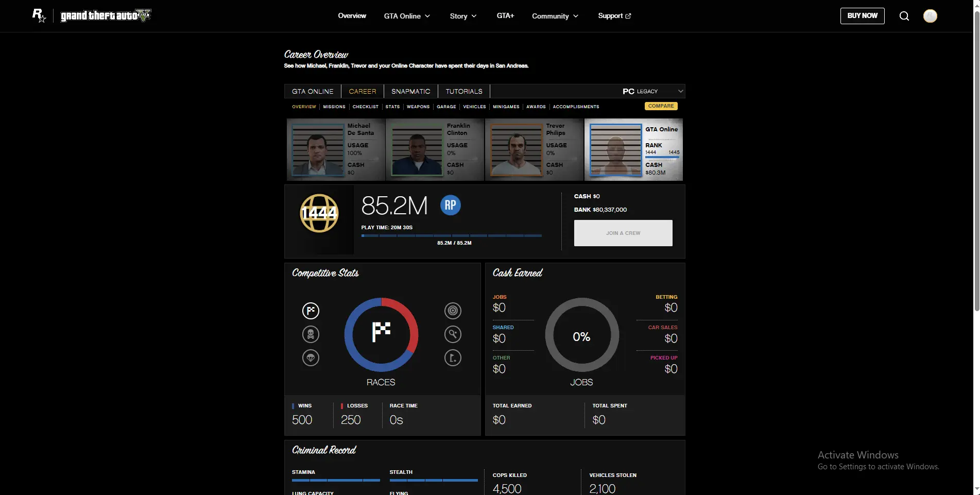Click the "BETTING" label
Screen dimensions: 980x495
click(666, 297)
